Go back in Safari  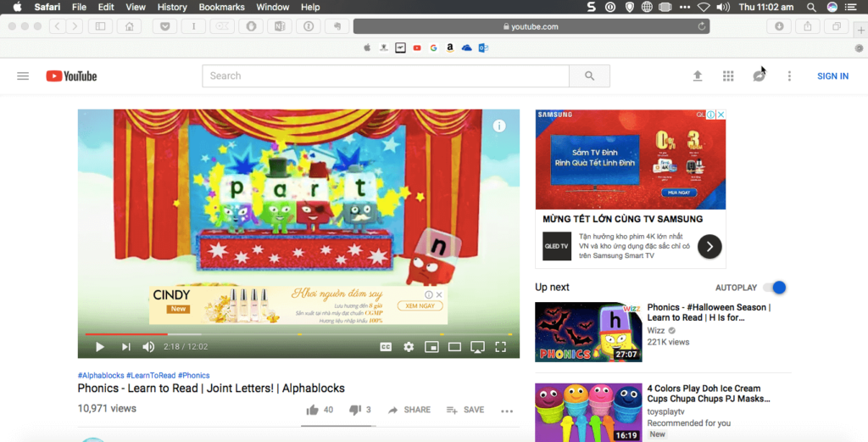pyautogui.click(x=58, y=26)
